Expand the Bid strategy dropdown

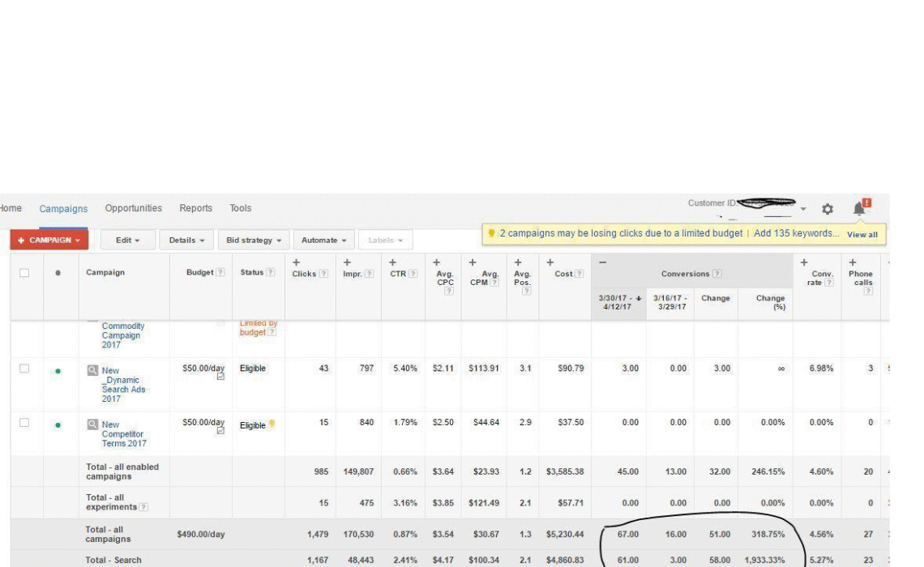[254, 241]
